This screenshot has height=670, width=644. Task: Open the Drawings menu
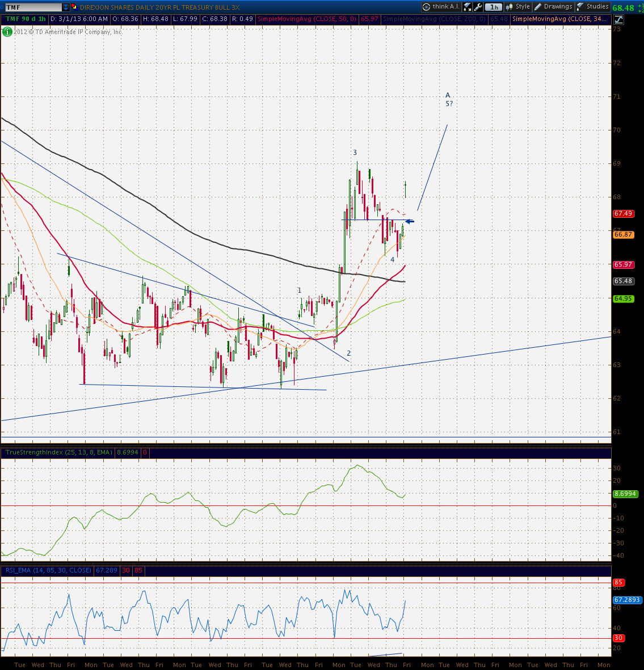(553, 7)
